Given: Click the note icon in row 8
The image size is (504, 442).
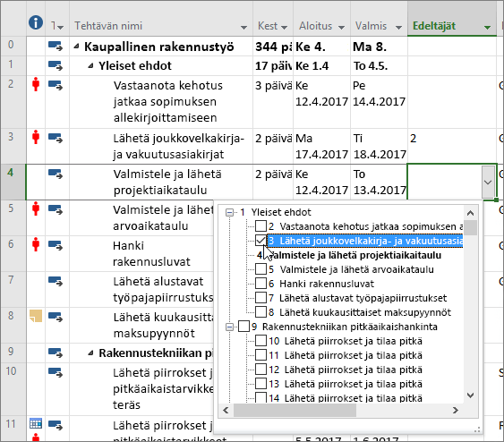Looking at the screenshot, I should click(x=36, y=316).
